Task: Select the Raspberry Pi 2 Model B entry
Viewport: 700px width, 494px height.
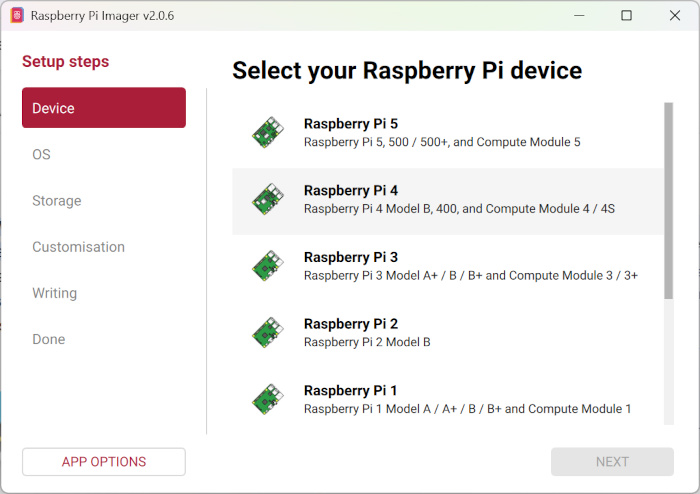Action: 367,342
